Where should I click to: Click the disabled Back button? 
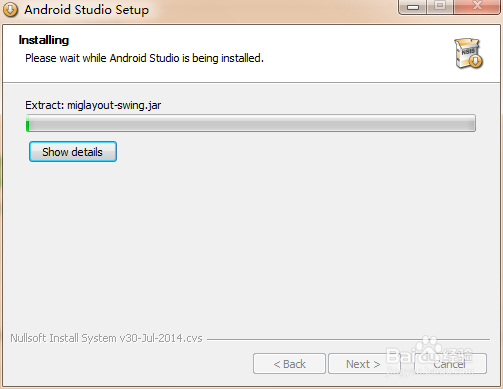pos(289,364)
